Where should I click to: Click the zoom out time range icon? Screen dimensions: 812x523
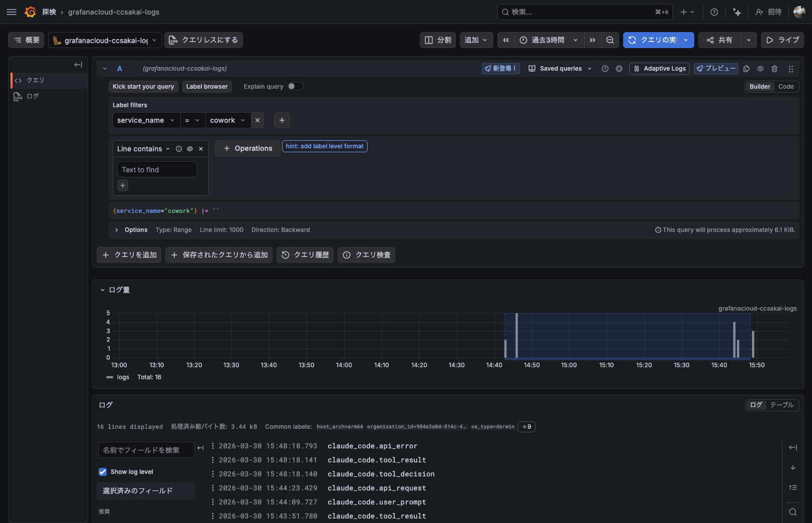610,40
